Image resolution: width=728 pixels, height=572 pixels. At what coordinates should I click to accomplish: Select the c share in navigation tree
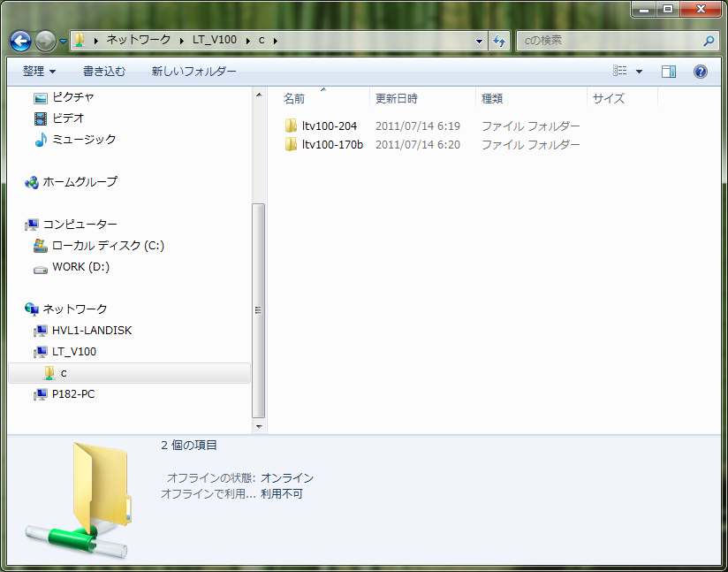[130, 373]
